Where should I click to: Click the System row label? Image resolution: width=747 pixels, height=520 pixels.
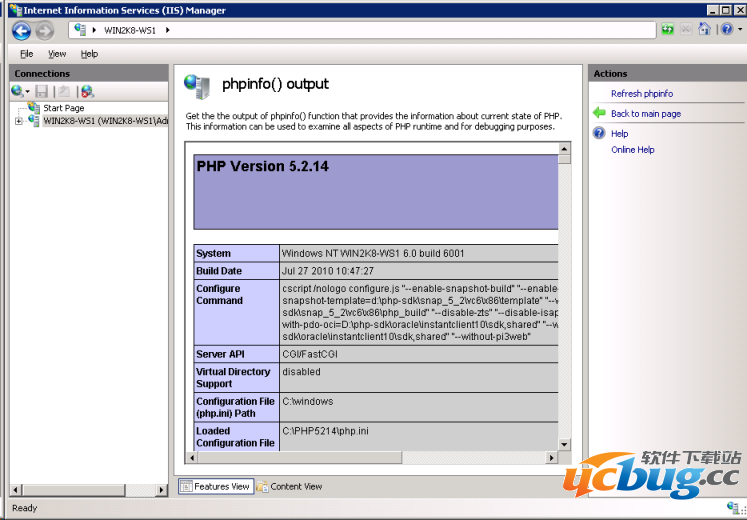pyautogui.click(x=213, y=253)
